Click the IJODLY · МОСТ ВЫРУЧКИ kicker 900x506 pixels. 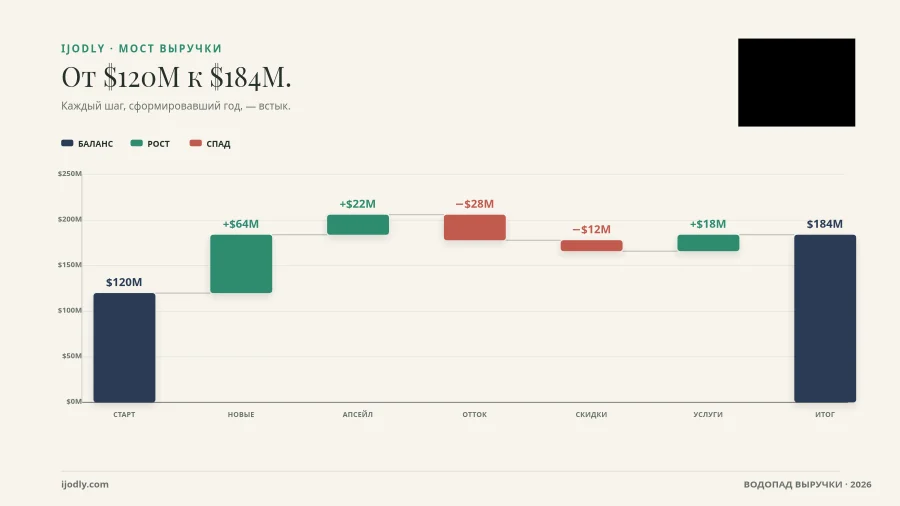142,48
